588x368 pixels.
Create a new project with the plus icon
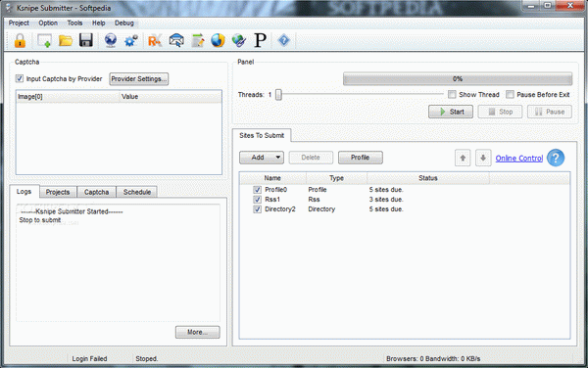click(44, 40)
